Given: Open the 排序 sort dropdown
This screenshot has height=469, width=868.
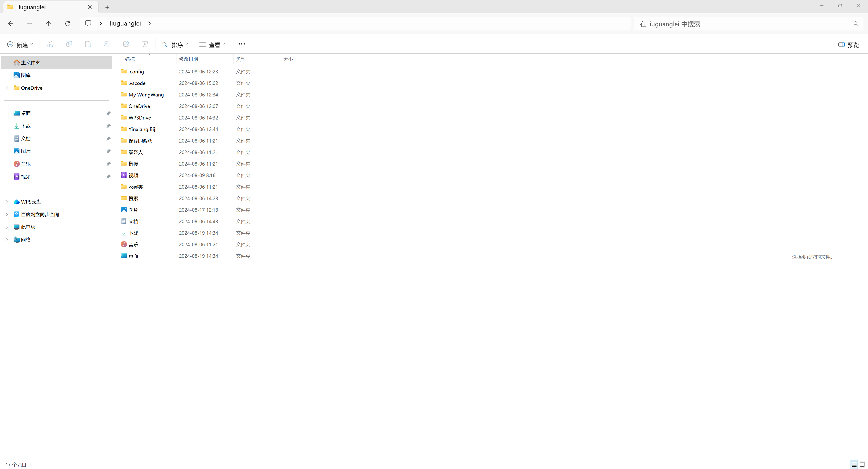Looking at the screenshot, I should pos(175,45).
